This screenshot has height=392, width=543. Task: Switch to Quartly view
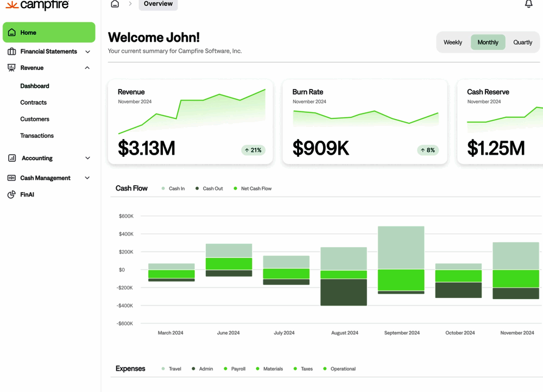tap(522, 42)
